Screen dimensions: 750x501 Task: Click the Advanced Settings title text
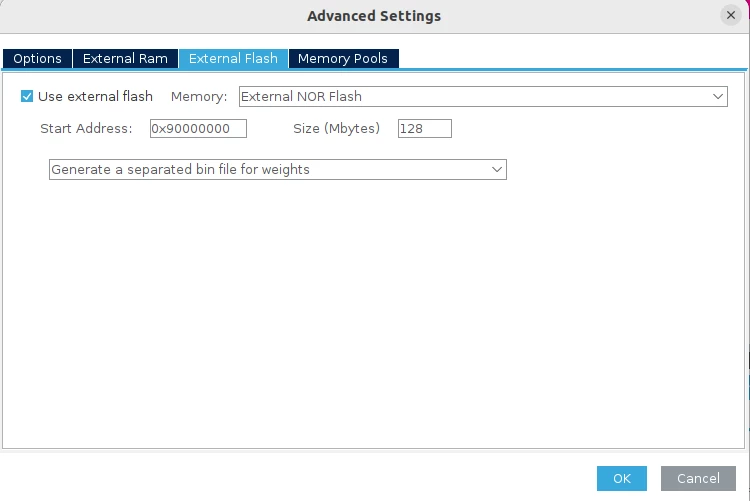pos(374,16)
